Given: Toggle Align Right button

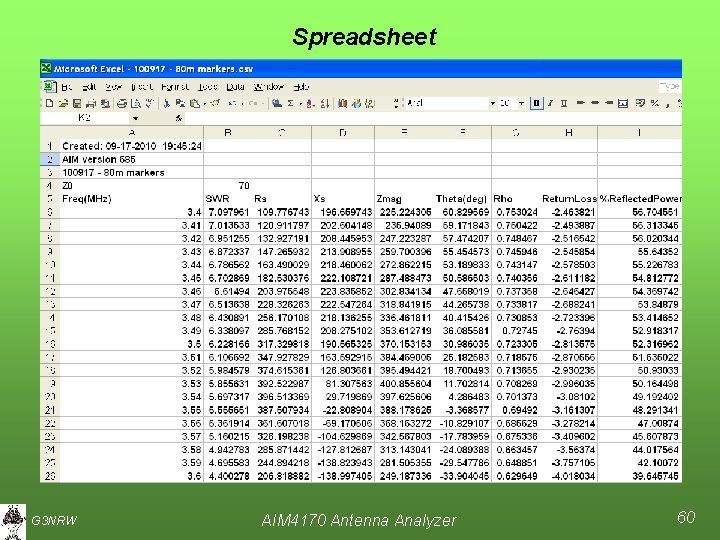Looking at the screenshot, I should (x=609, y=103).
